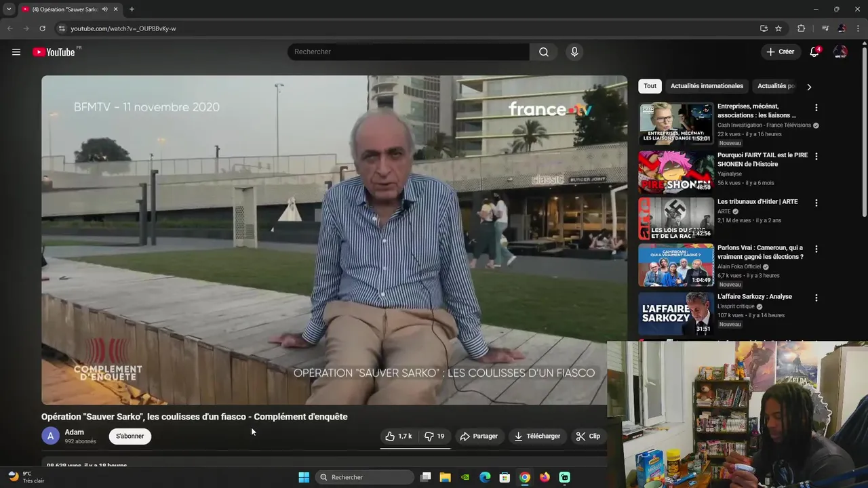Open Cameroun élections video thumbnail
This screenshot has width=868, height=488.
click(x=676, y=265)
